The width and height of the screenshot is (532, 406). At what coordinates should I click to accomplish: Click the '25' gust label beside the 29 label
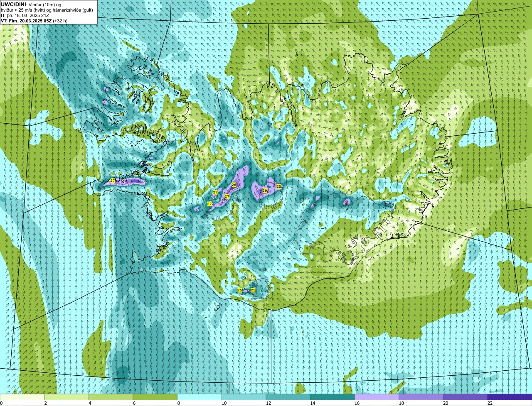coord(279,186)
